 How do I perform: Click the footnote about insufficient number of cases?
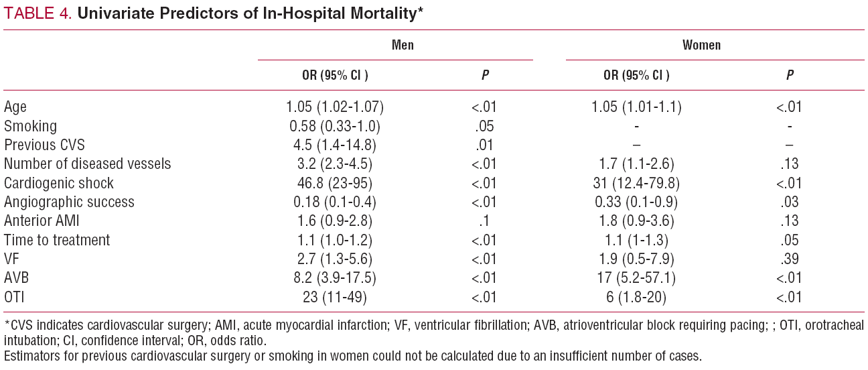(352, 356)
